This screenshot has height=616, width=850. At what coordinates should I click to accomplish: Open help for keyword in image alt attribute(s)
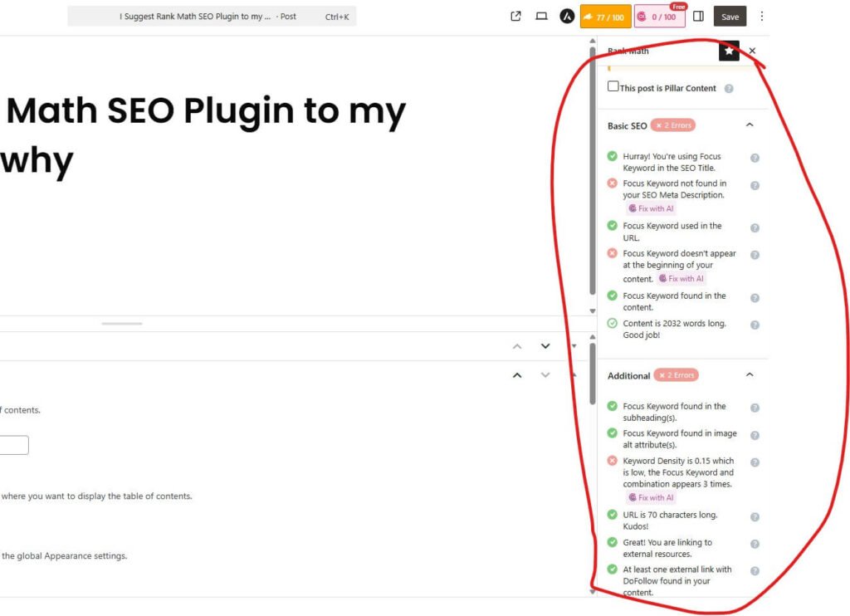pos(755,435)
